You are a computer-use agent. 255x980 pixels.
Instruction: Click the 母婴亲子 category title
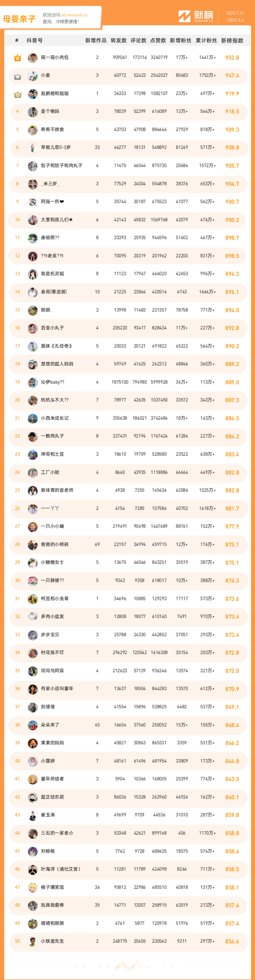tap(19, 19)
